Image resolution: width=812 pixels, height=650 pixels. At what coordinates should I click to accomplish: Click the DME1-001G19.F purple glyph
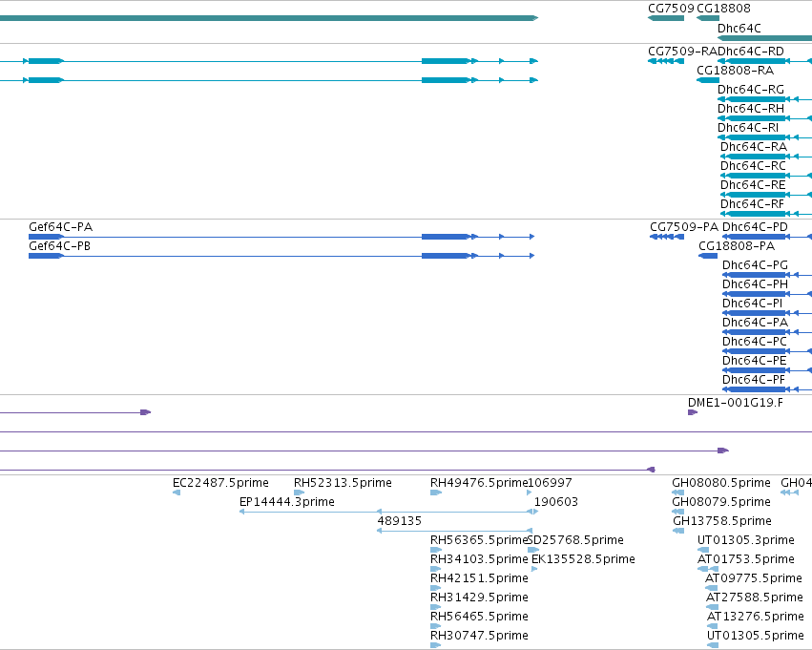pyautogui.click(x=693, y=412)
